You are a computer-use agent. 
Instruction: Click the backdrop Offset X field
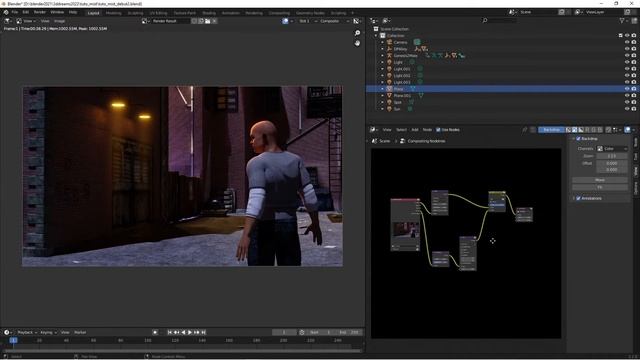(x=612, y=163)
